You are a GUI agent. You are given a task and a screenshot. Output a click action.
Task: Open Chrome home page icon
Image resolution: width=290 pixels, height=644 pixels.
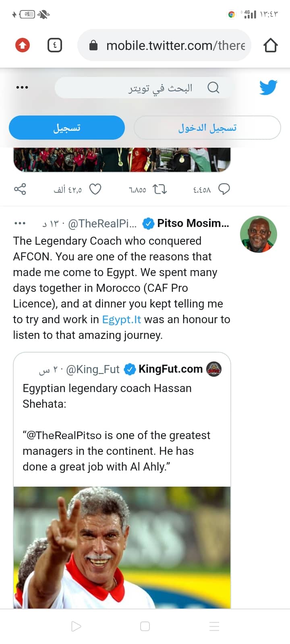tap(271, 45)
